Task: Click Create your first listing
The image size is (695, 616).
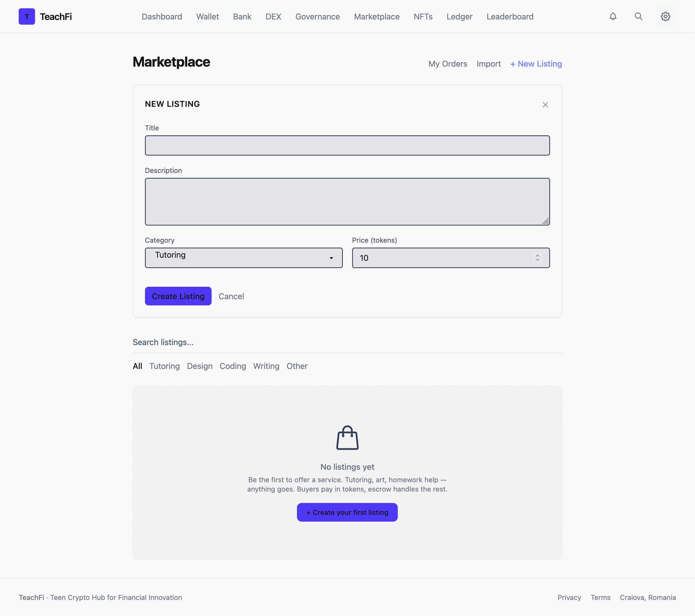Action: point(347,512)
